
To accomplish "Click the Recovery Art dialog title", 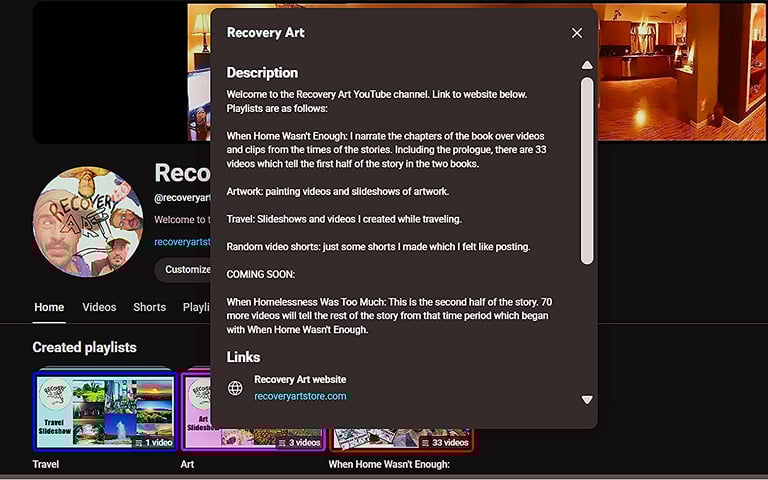I will pos(265,33).
